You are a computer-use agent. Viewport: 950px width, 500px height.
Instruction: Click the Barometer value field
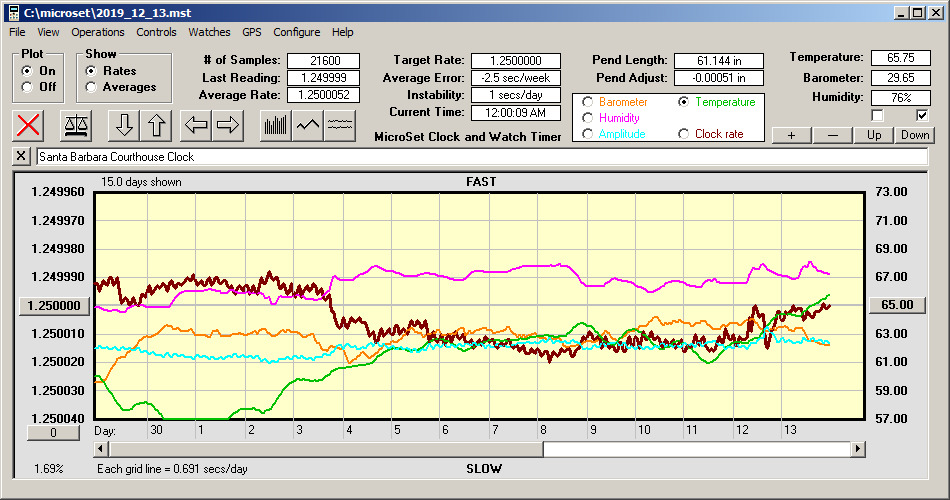click(900, 78)
